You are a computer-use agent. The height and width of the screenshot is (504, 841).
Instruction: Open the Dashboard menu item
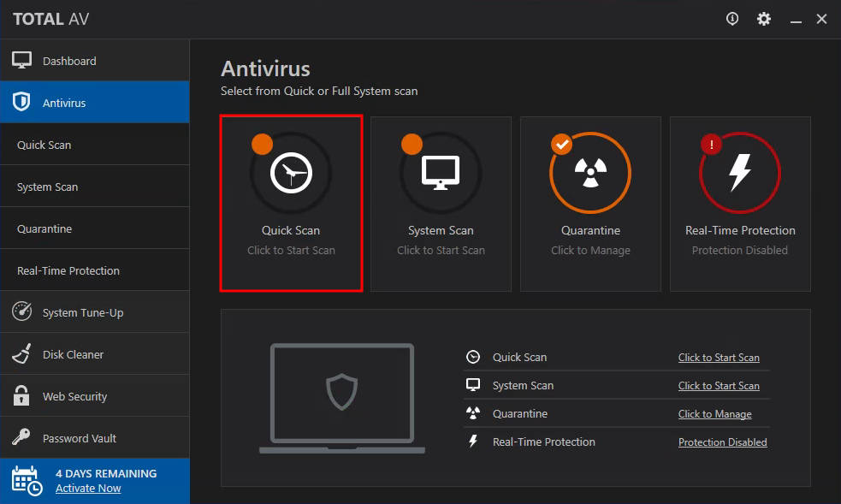pos(95,61)
